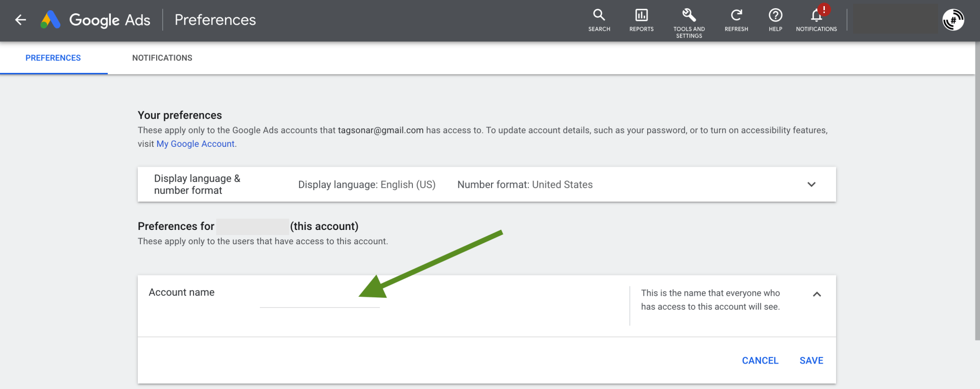The width and height of the screenshot is (980, 389).
Task: Click the 'Number format: United States' text
Action: 525,185
